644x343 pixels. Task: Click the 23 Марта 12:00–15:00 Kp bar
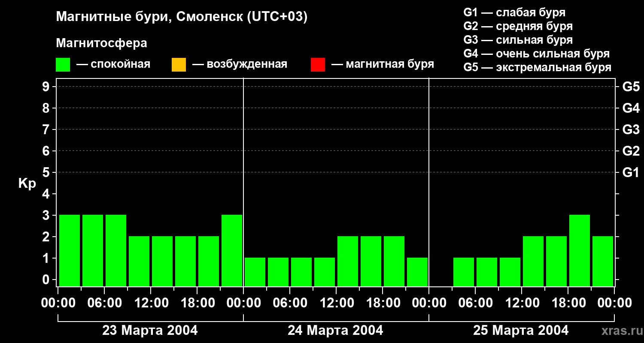pyautogui.click(x=162, y=261)
